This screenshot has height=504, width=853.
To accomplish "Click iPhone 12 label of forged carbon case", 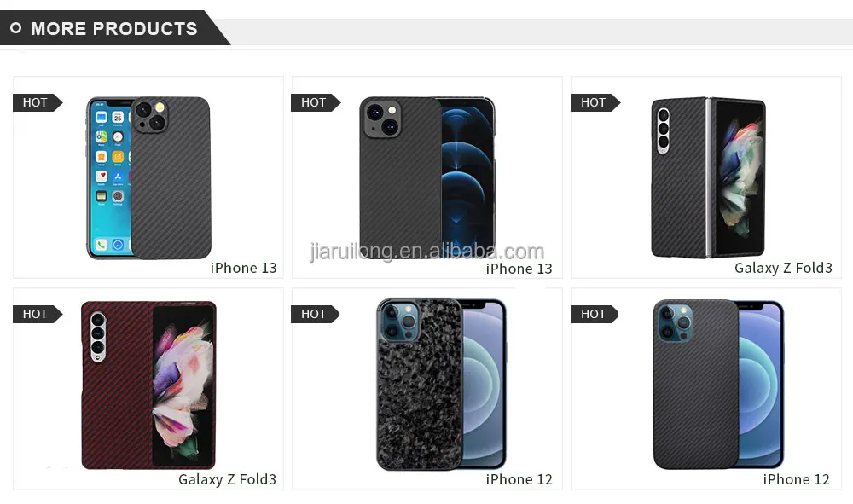I will 519,479.
